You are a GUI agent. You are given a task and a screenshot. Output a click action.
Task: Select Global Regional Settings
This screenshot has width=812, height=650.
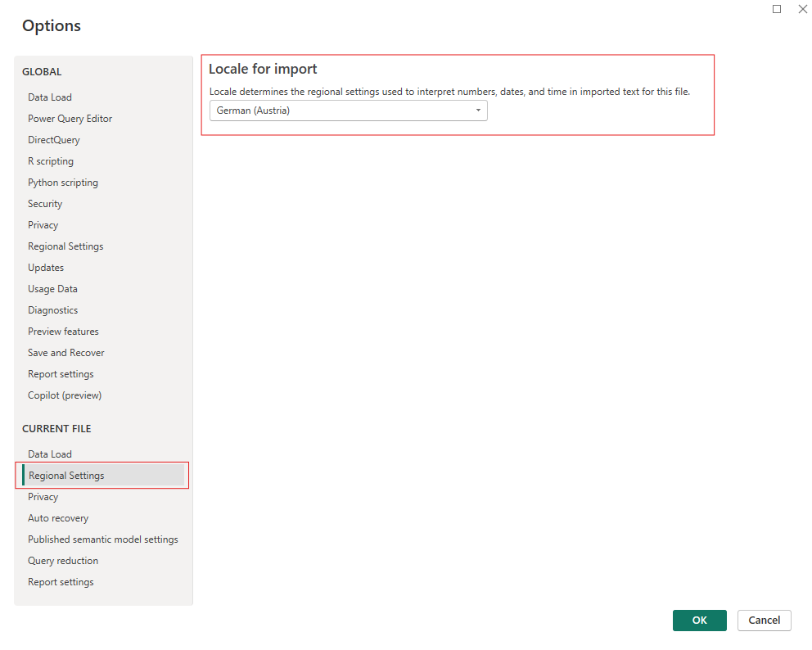[x=65, y=246]
